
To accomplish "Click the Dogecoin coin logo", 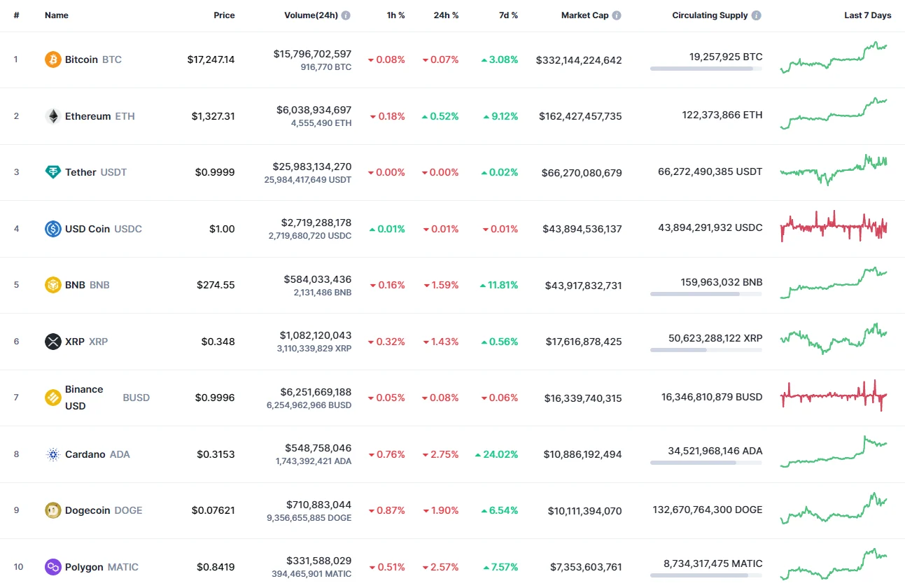I will point(53,510).
